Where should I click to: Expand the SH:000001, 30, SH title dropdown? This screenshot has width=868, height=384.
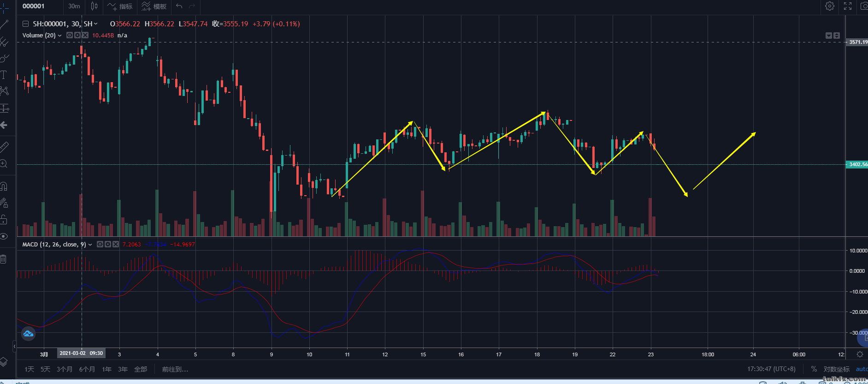[x=95, y=24]
